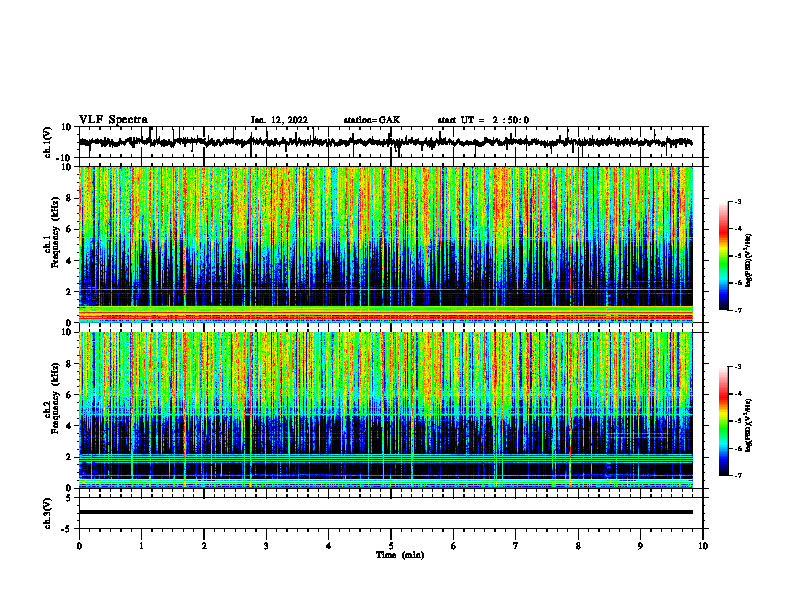
Task: Click the 'start UT = 2:50:0' header text
Action: point(483,120)
